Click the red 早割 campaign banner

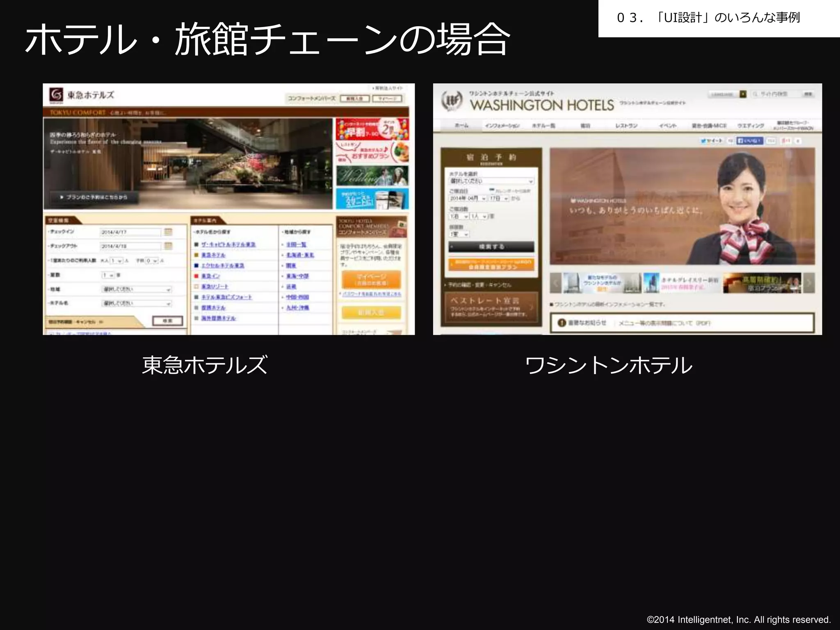point(372,129)
